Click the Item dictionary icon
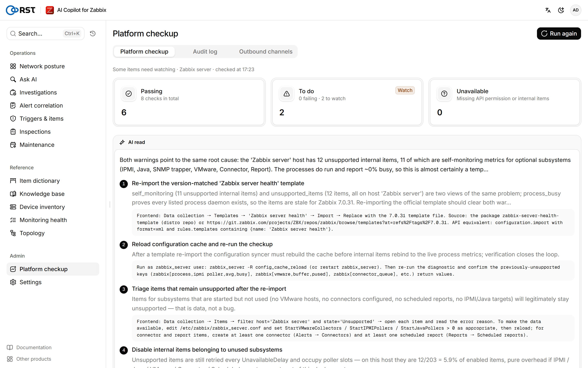Screen dimensions: 588x368 click(x=13, y=181)
